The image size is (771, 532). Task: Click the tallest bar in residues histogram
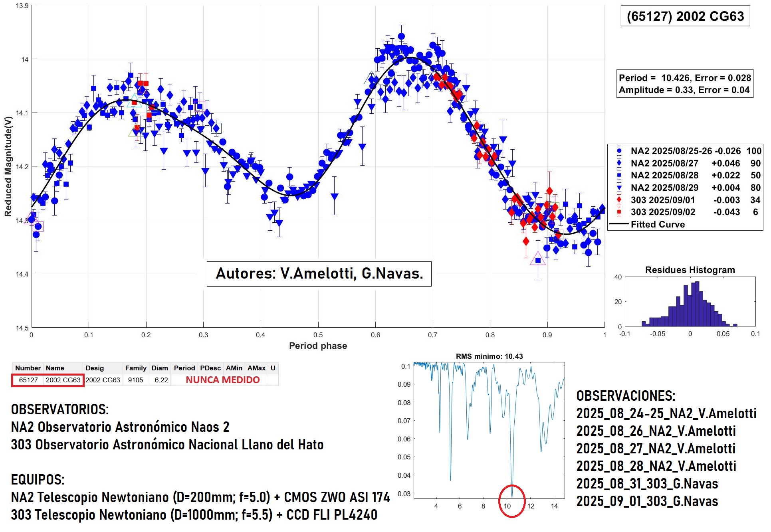point(697,303)
